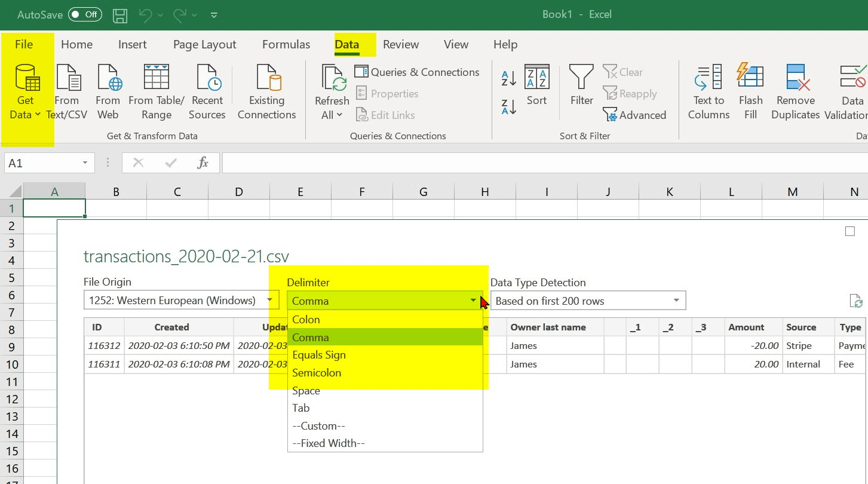Click the maximize box in the import dialog
This screenshot has width=868, height=484.
(x=850, y=231)
